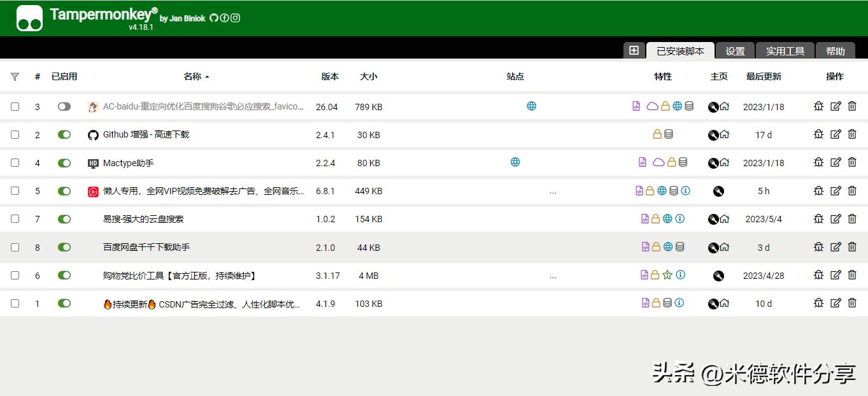Check the checkbox for CSDN广告完全过滤 script

15,304
